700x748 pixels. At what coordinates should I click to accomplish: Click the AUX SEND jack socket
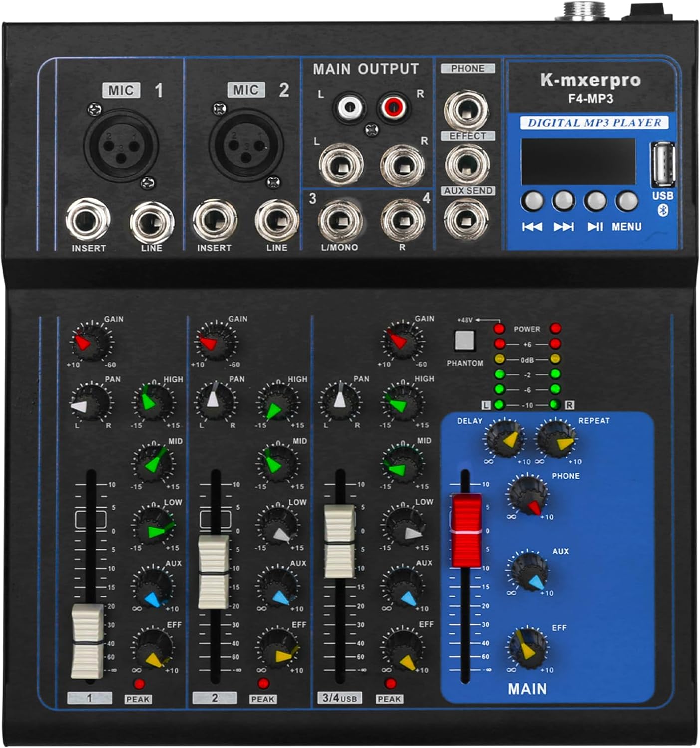coord(467,219)
